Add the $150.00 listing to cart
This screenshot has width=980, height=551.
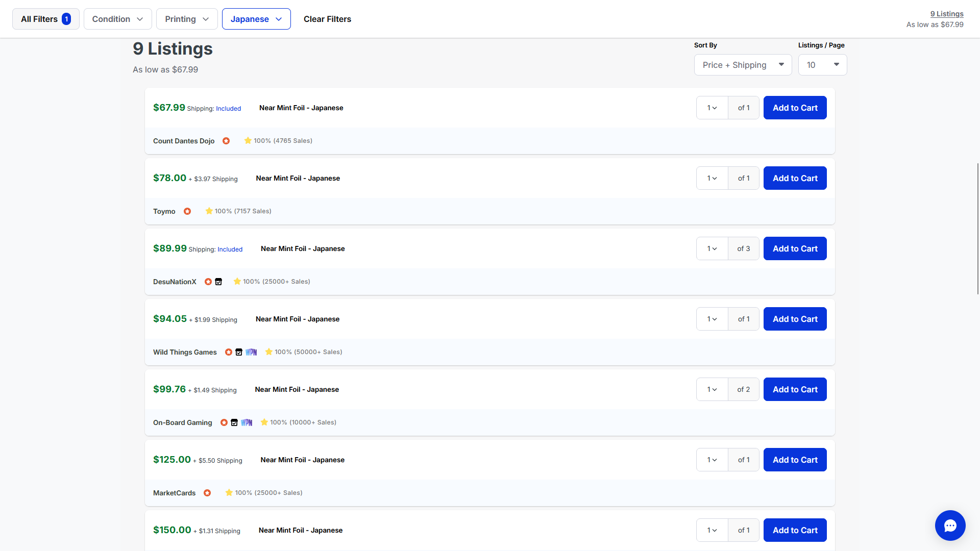[x=795, y=530]
